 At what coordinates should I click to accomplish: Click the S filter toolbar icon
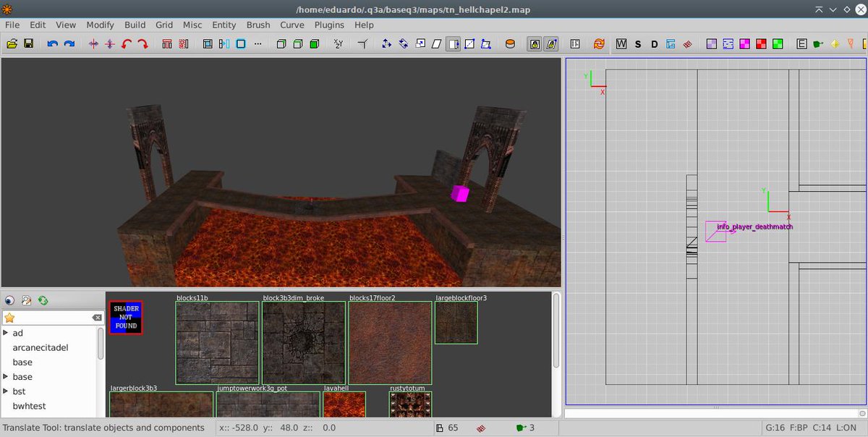638,44
